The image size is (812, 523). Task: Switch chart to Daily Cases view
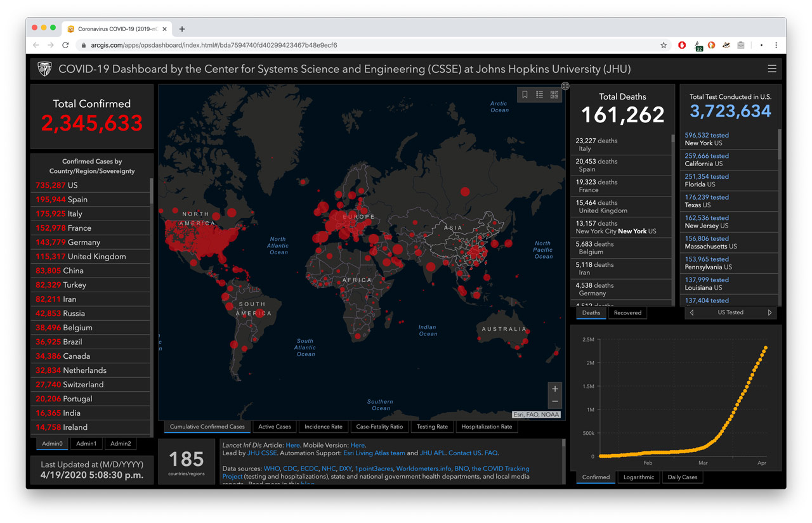pyautogui.click(x=682, y=477)
